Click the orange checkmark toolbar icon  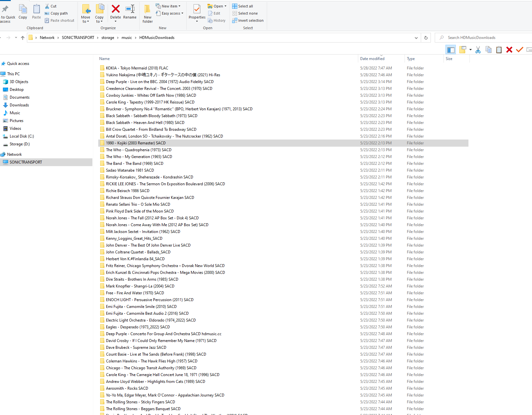(520, 50)
